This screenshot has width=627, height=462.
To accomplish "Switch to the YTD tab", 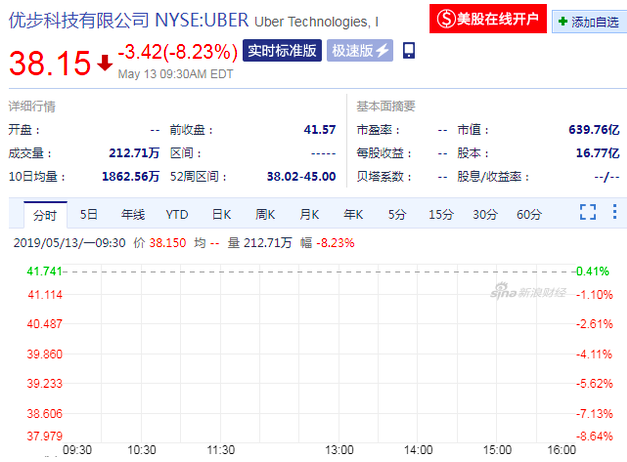I will click(177, 215).
